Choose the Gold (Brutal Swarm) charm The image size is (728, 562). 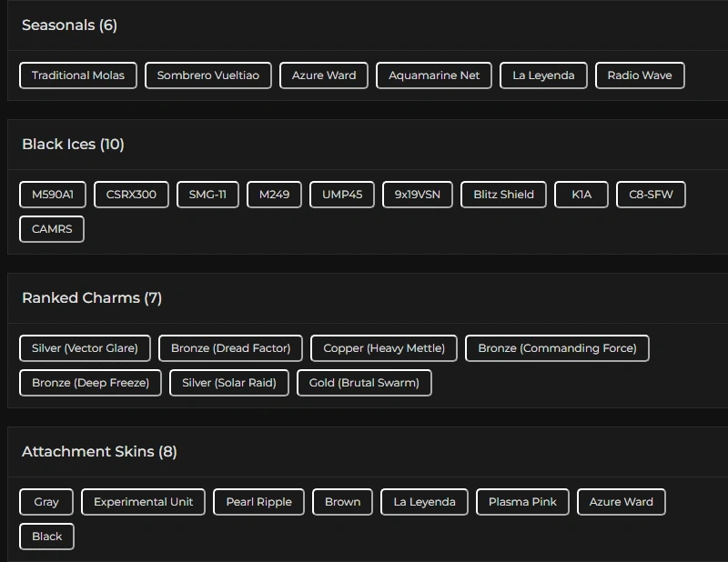tap(364, 383)
